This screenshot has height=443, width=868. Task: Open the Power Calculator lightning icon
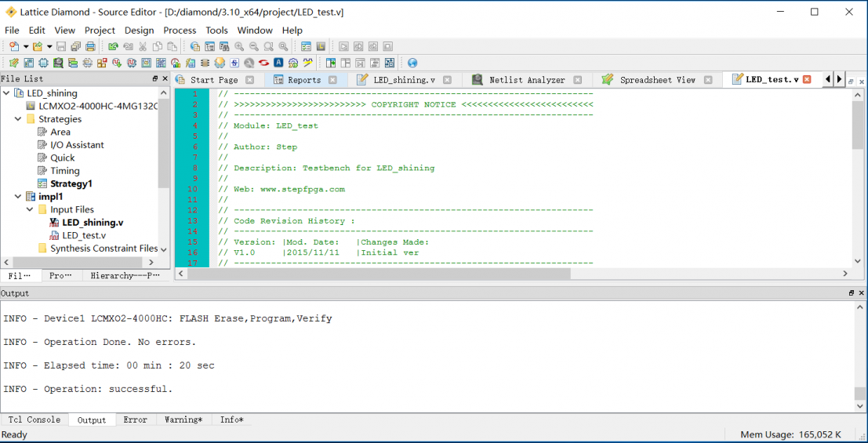[x=190, y=63]
